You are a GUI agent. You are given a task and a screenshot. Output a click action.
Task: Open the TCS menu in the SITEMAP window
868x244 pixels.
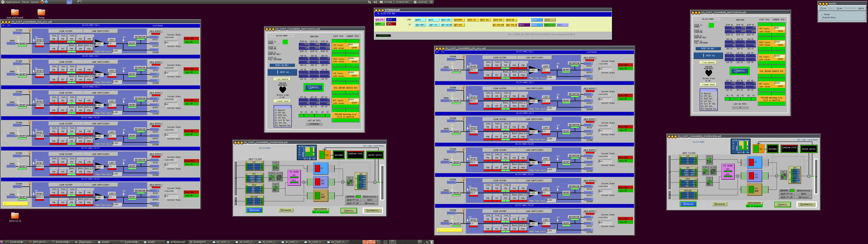pyautogui.click(x=524, y=25)
